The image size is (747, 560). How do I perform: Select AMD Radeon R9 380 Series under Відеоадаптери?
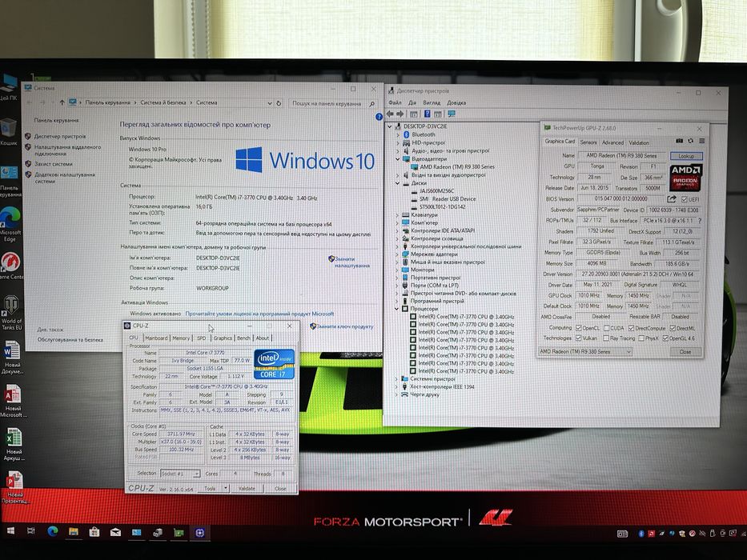pyautogui.click(x=457, y=167)
